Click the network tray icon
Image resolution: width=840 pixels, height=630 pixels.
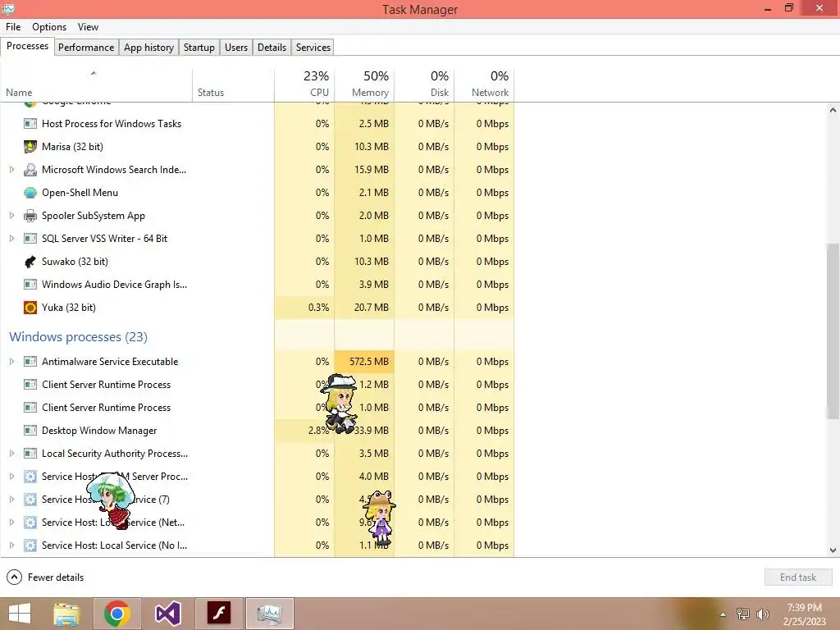point(743,614)
